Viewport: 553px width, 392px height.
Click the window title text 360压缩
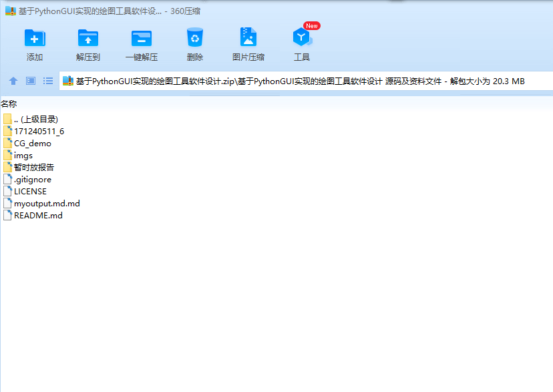[x=185, y=11]
